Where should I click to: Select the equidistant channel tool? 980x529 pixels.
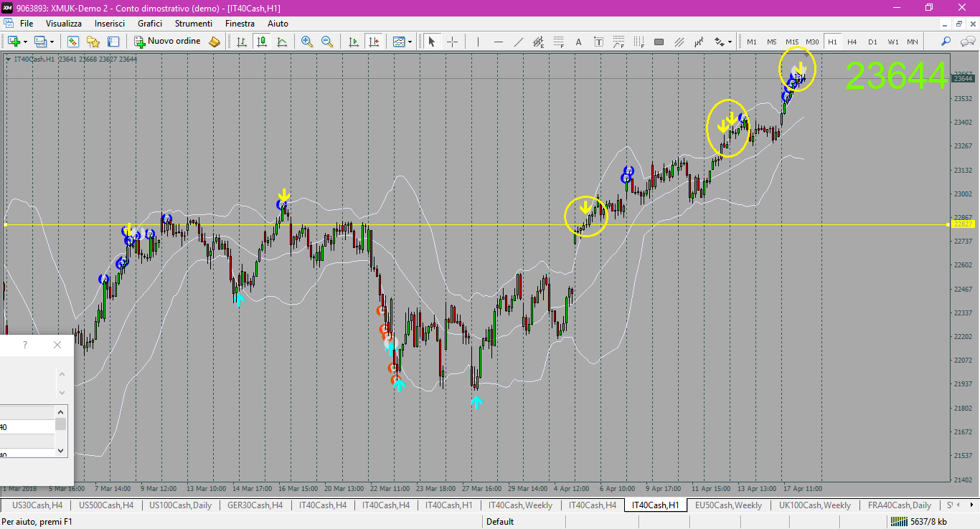(538, 42)
